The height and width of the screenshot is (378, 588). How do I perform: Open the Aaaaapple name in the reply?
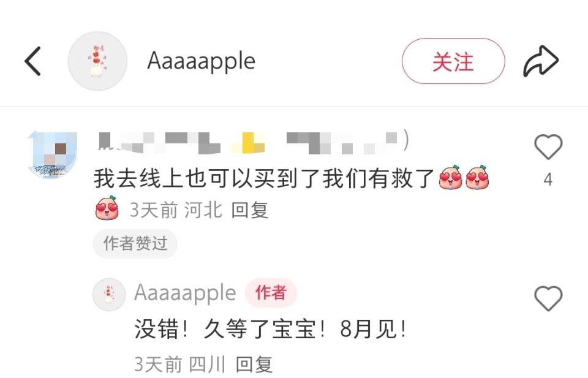(185, 293)
